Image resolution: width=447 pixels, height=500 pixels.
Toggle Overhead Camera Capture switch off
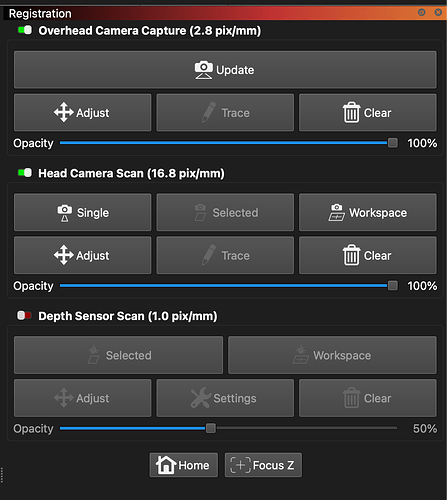click(x=25, y=30)
